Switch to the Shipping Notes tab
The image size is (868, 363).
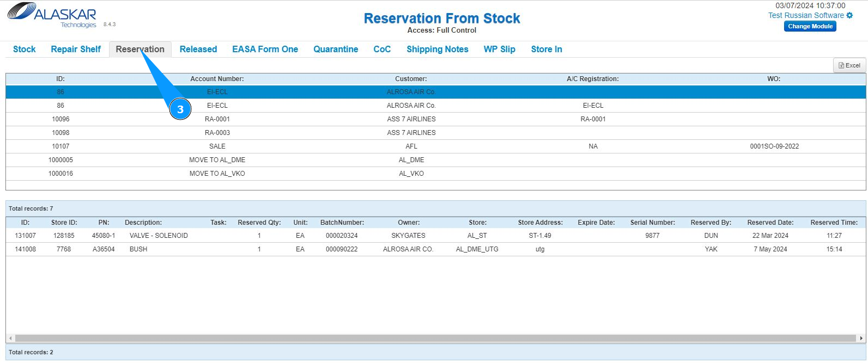437,49
